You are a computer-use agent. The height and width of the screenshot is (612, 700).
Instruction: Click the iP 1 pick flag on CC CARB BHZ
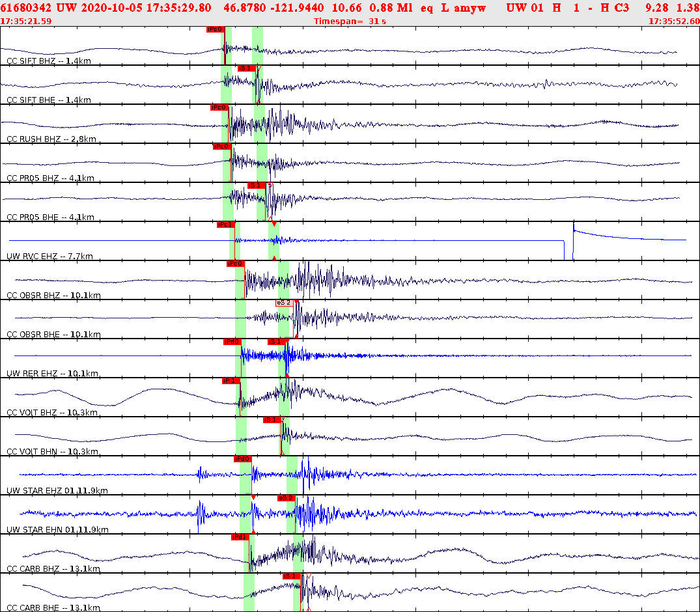pos(240,536)
